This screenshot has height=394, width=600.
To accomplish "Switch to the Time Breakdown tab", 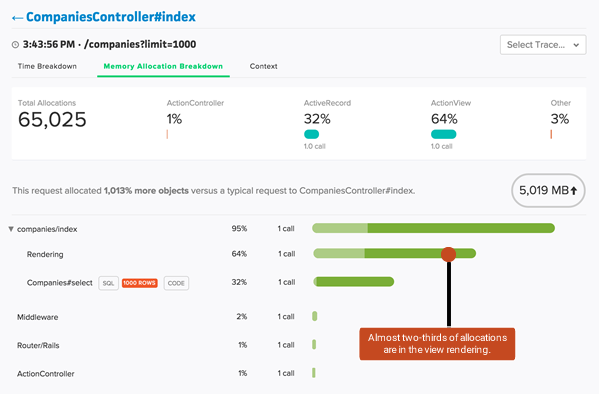I will (x=47, y=66).
